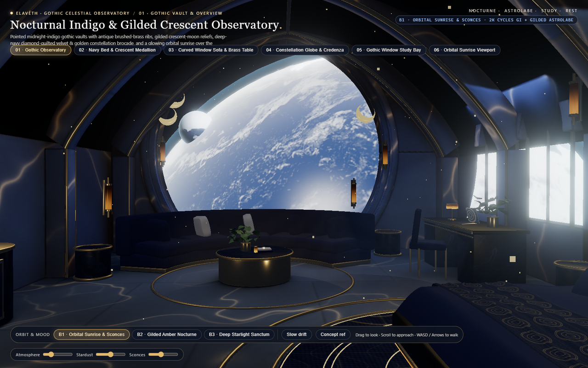Image resolution: width=588 pixels, height=368 pixels.
Task: Adjust the Atmosphere slider
Action: tap(58, 354)
